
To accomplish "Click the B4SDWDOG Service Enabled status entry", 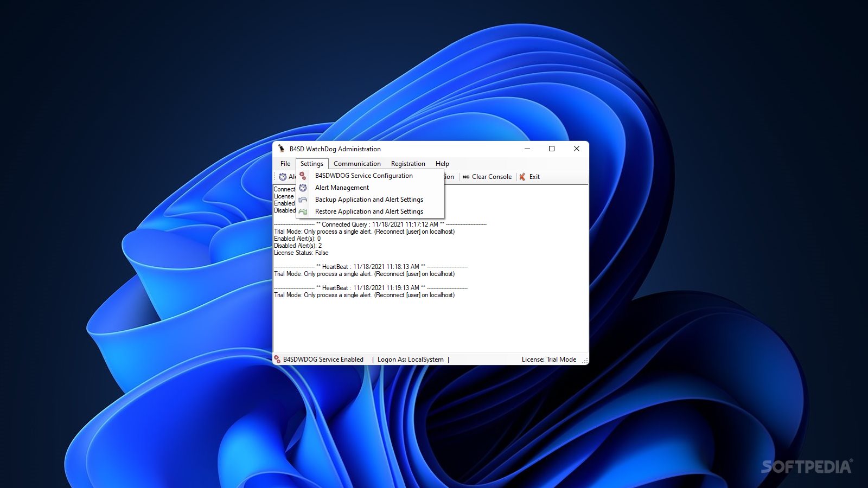I will (319, 359).
